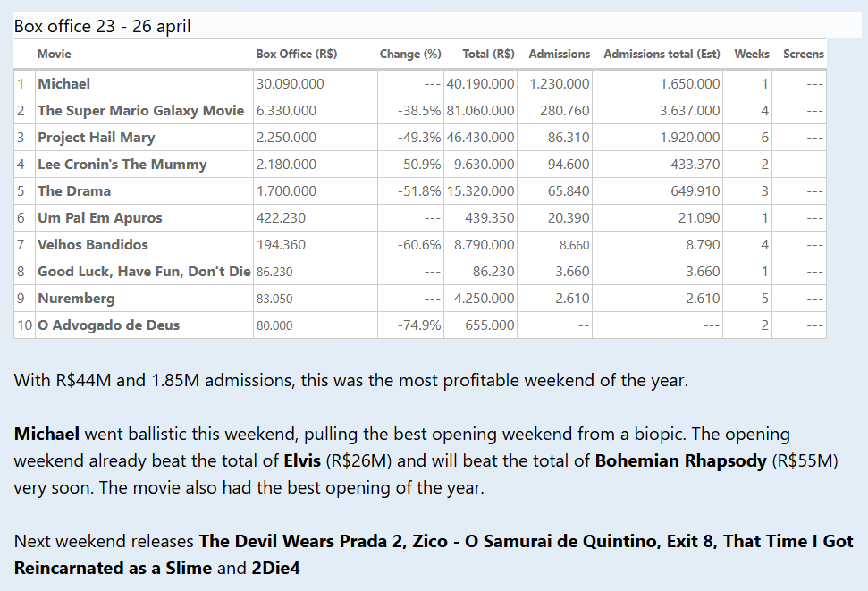
Task: Click Velhos Bandidos in the list
Action: coord(93,245)
